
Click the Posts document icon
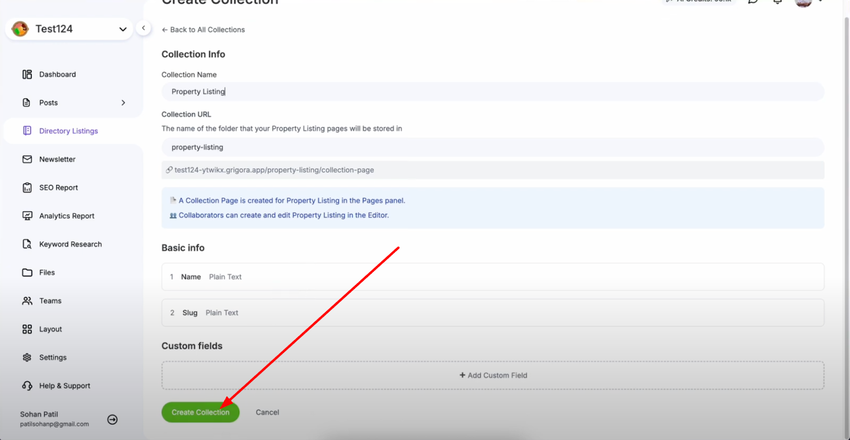(x=27, y=102)
